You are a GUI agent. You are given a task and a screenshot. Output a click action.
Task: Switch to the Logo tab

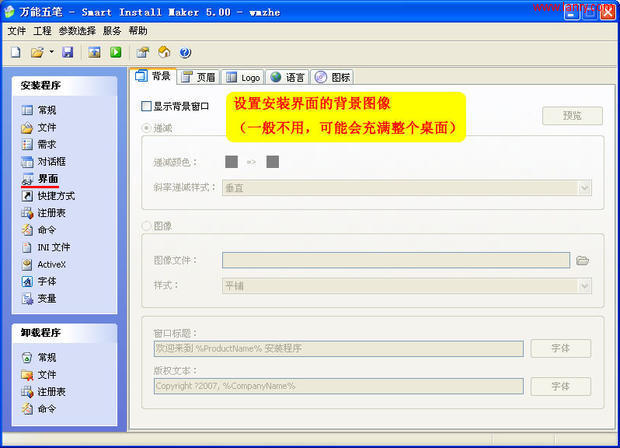(x=243, y=78)
